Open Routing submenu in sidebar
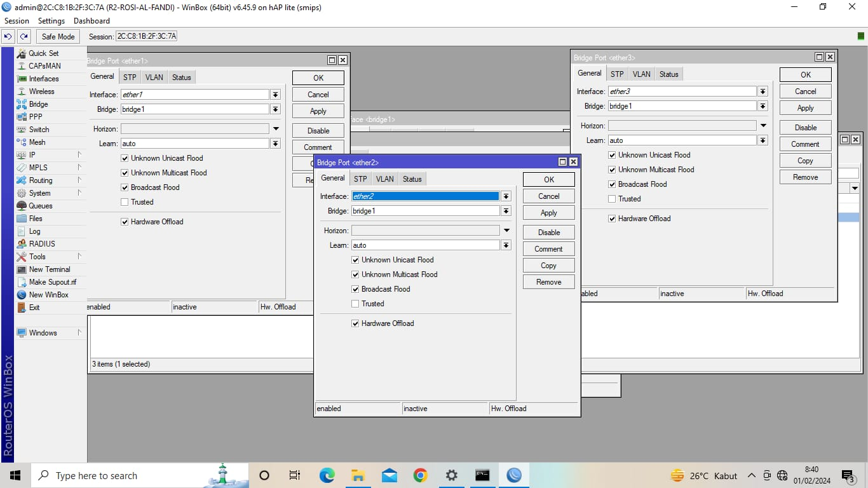Screen dimensions: 868x488 50,180
